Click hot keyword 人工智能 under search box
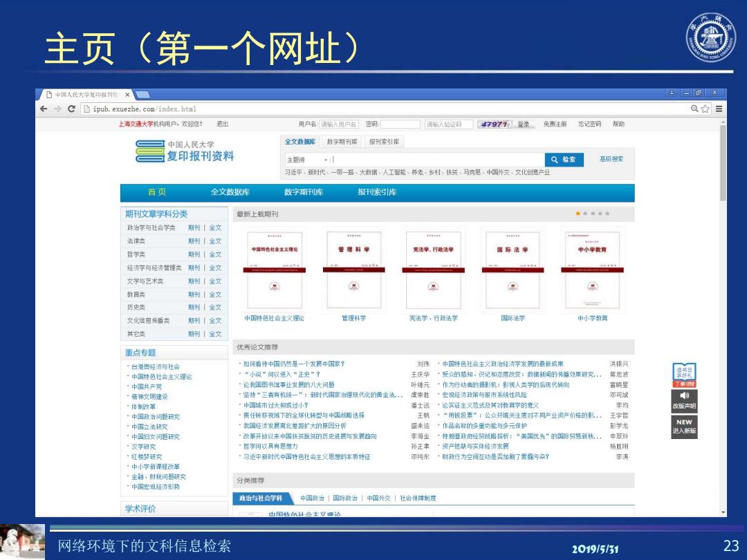This screenshot has width=747, height=560. coord(394,172)
